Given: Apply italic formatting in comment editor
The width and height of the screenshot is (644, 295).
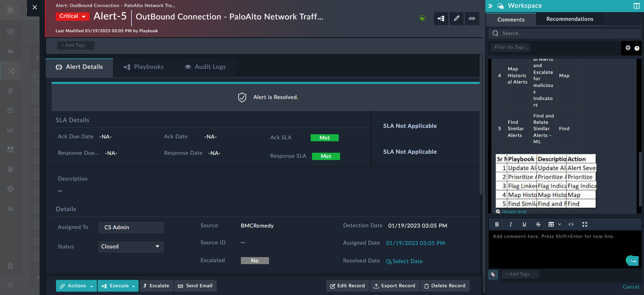Looking at the screenshot, I should 511,225.
